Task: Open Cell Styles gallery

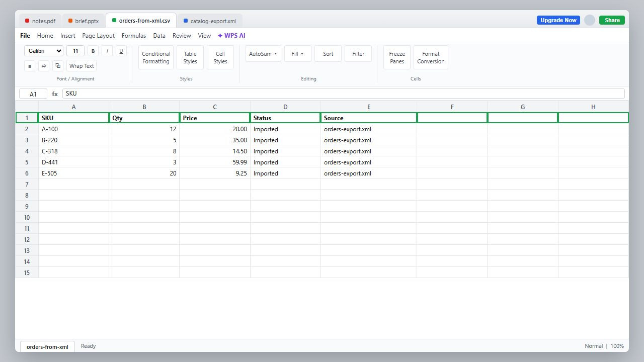Action: click(x=220, y=57)
